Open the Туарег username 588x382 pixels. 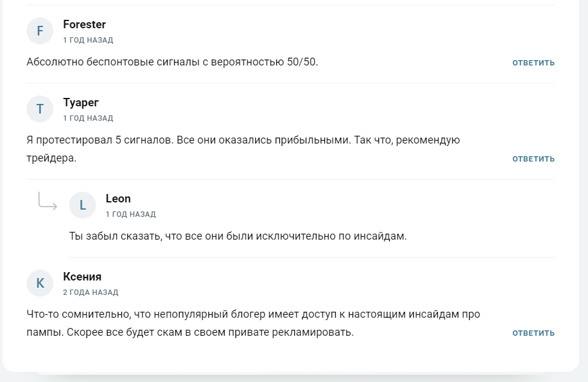point(80,103)
